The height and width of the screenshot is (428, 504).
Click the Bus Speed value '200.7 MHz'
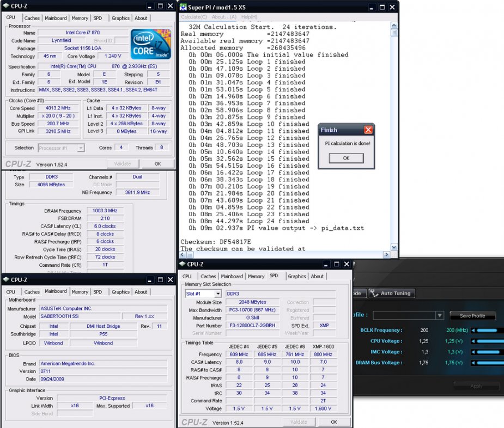[x=58, y=124]
